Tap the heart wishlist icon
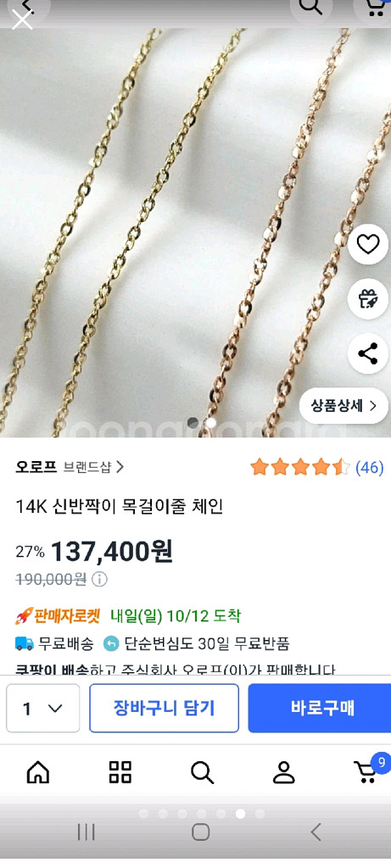391x868 pixels. coord(368,245)
